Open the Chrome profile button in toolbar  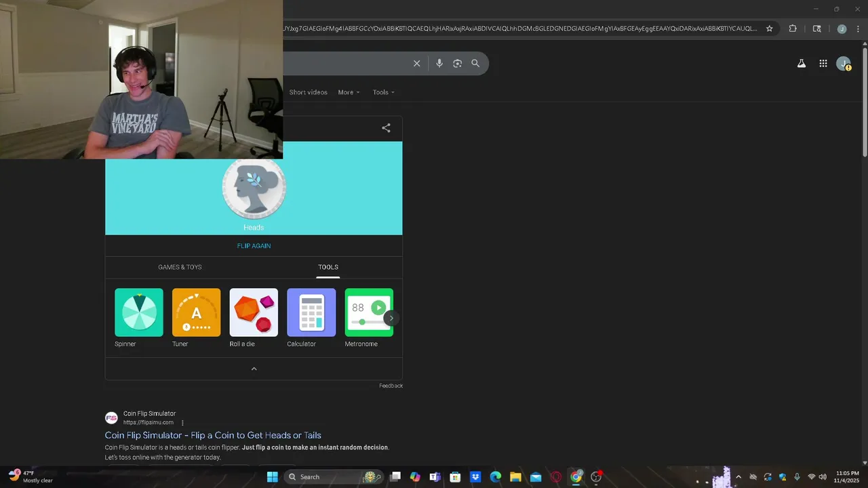pos(842,29)
